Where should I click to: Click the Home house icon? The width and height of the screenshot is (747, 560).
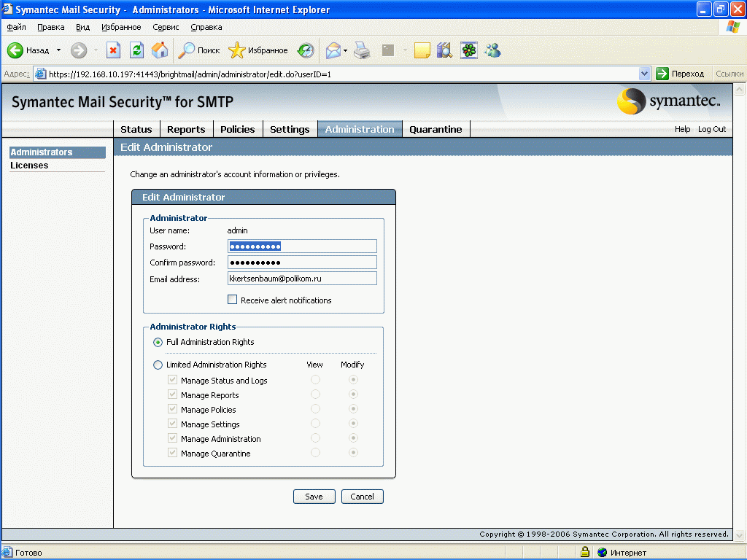click(x=160, y=50)
